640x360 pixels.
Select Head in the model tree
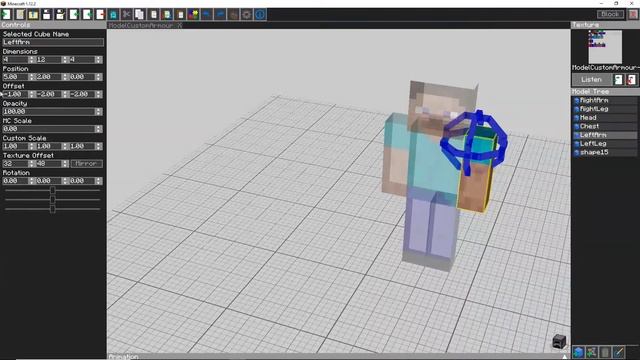click(x=604, y=118)
